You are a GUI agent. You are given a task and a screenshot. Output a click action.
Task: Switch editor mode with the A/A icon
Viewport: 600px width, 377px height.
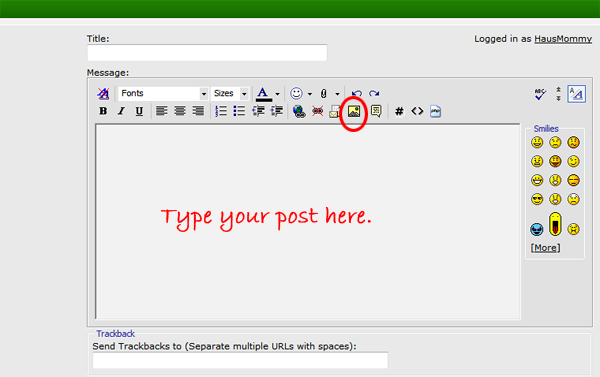[x=576, y=94]
